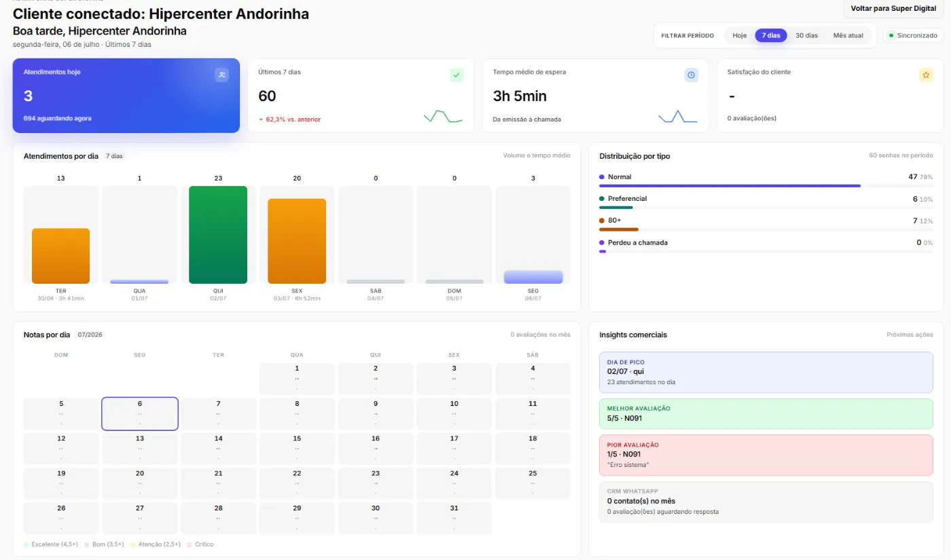Click the clock icon in Tempo médio de espera card
Image resolution: width=951 pixels, height=560 pixels.
point(692,75)
